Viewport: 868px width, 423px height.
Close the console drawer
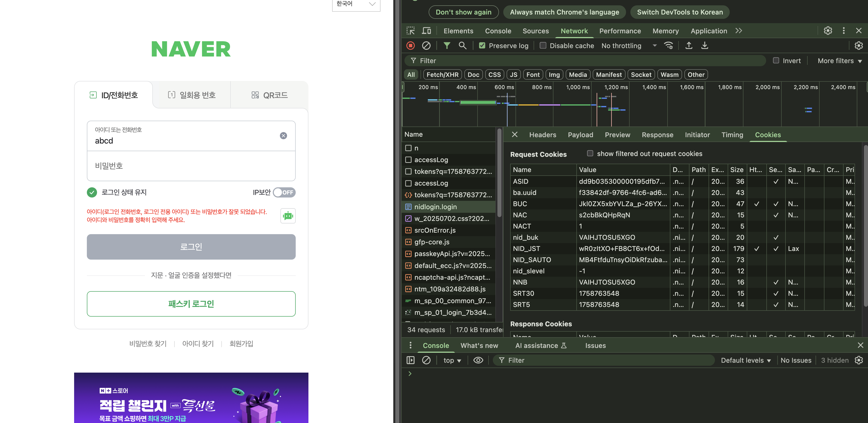click(x=860, y=345)
